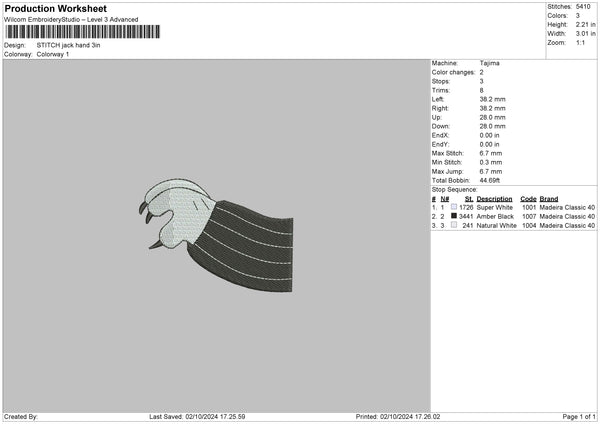Click the Printed timestamp in footer
Viewport: 600px width, 424px height.
pyautogui.click(x=399, y=417)
